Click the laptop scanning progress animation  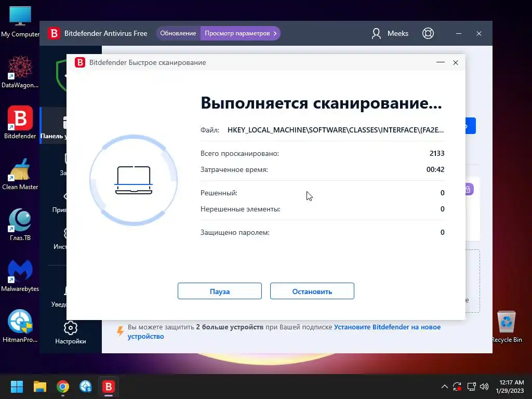(x=134, y=180)
